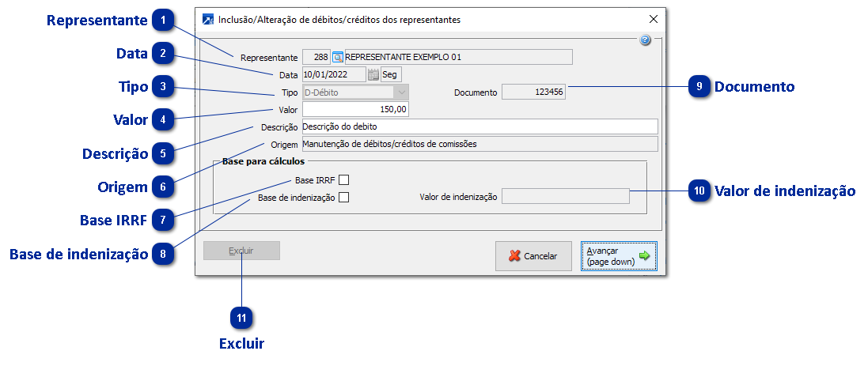Click the Avançar (page down) button
This screenshot has width=868, height=366.
(619, 256)
